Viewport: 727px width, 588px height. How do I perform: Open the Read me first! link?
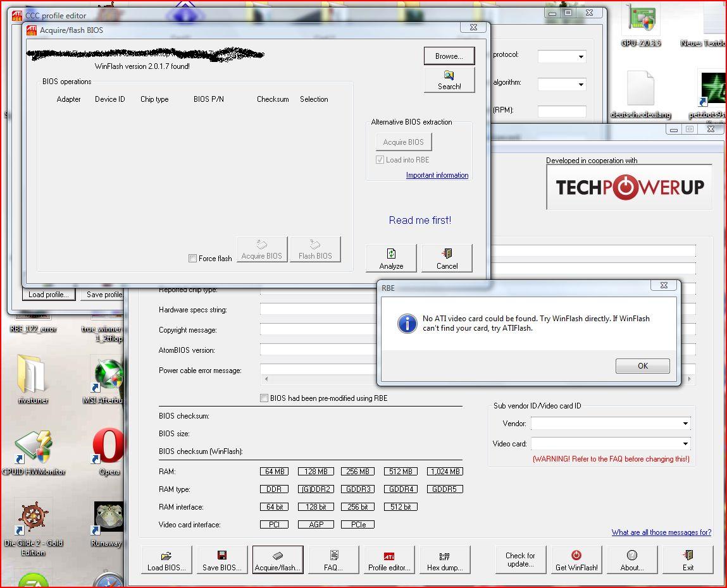click(x=419, y=220)
